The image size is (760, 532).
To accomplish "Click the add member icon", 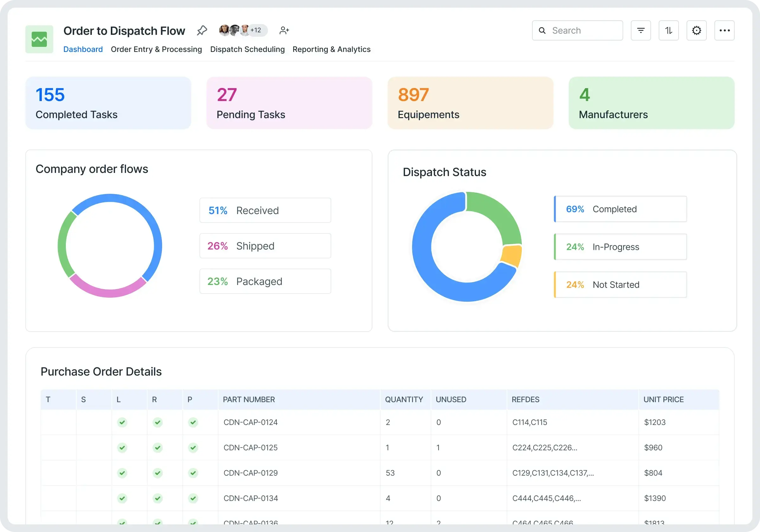I will pyautogui.click(x=284, y=30).
